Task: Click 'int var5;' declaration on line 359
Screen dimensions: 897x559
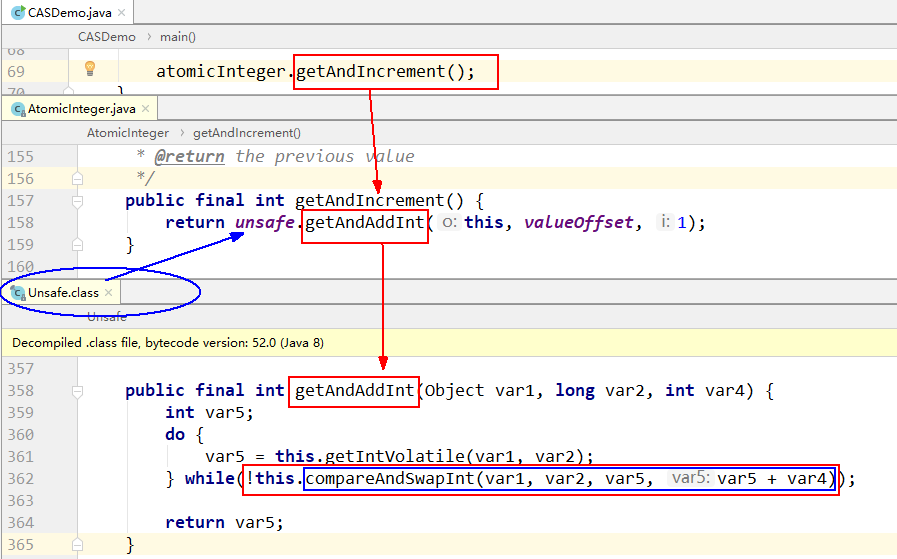Action: pyautogui.click(x=209, y=413)
